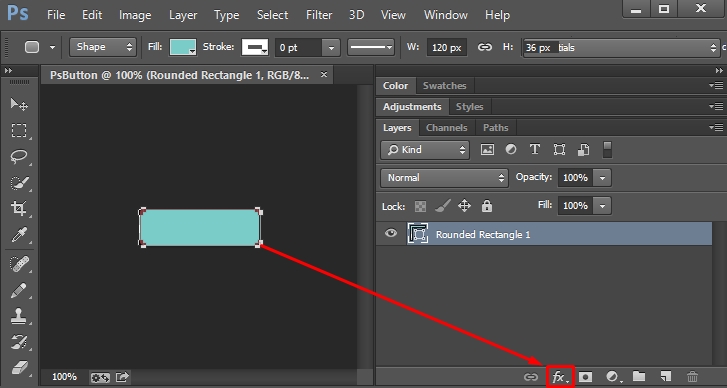Image resolution: width=727 pixels, height=388 pixels.
Task: Select the Spot Healing Brush tool
Action: pos(19,265)
